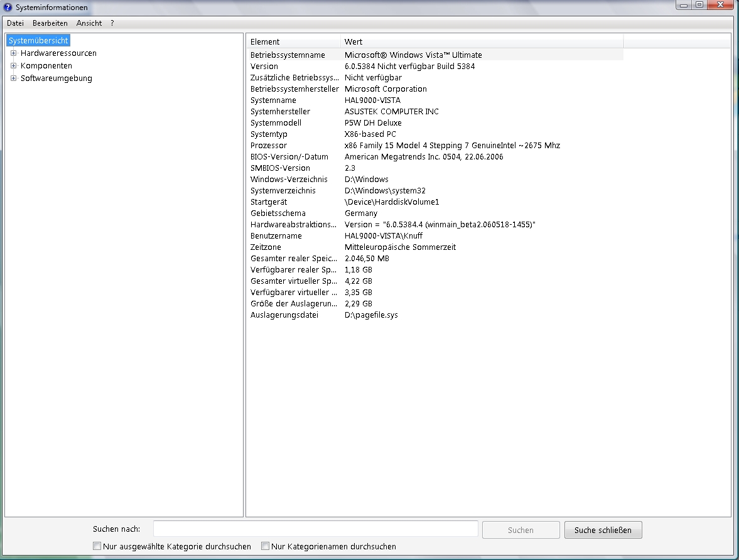Sort by the Wert column header

[x=482, y=42]
